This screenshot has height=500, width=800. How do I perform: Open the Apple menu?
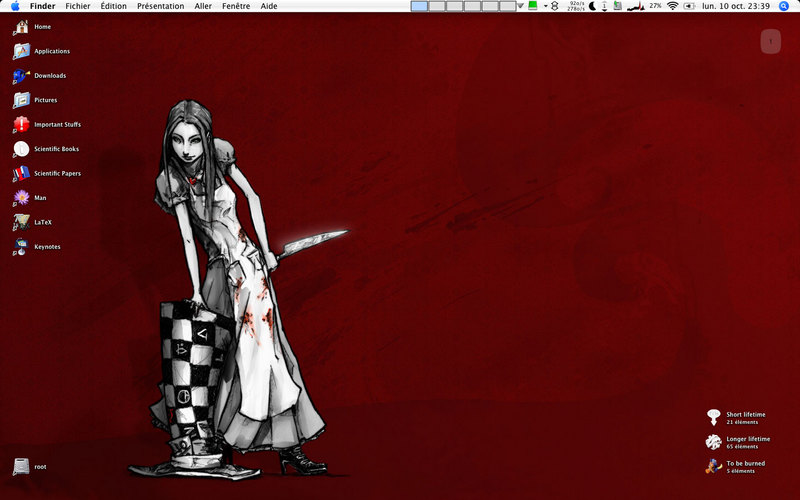pyautogui.click(x=15, y=6)
